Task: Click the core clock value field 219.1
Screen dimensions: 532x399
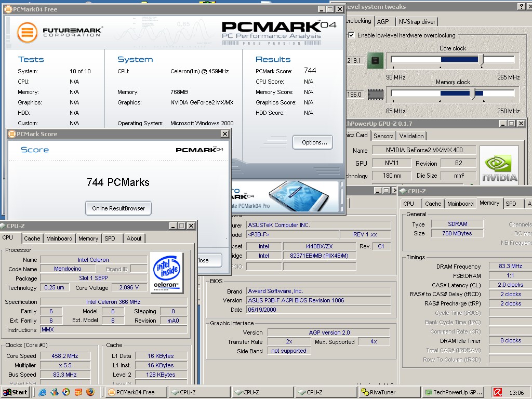Action: tap(354, 61)
